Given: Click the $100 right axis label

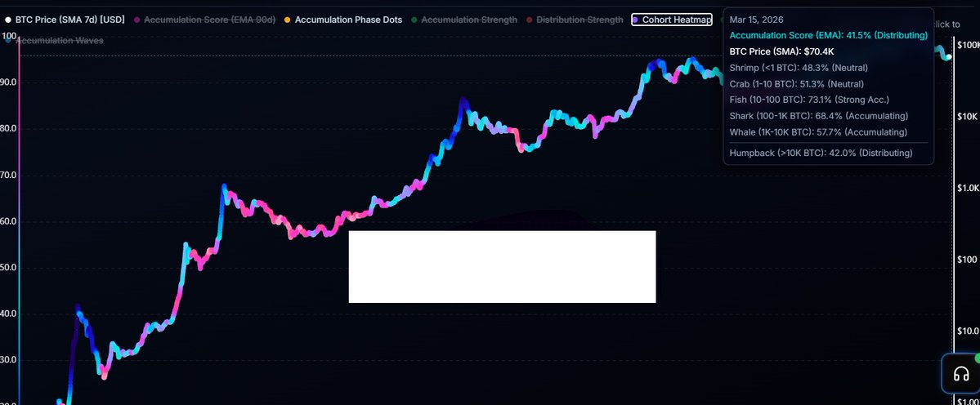Looking at the screenshot, I should click(968, 259).
